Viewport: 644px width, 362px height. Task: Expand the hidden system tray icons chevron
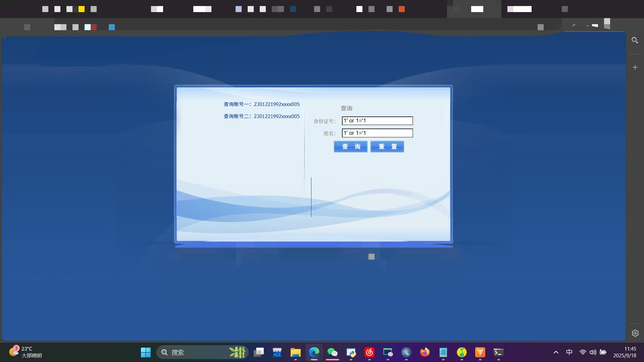[556, 352]
